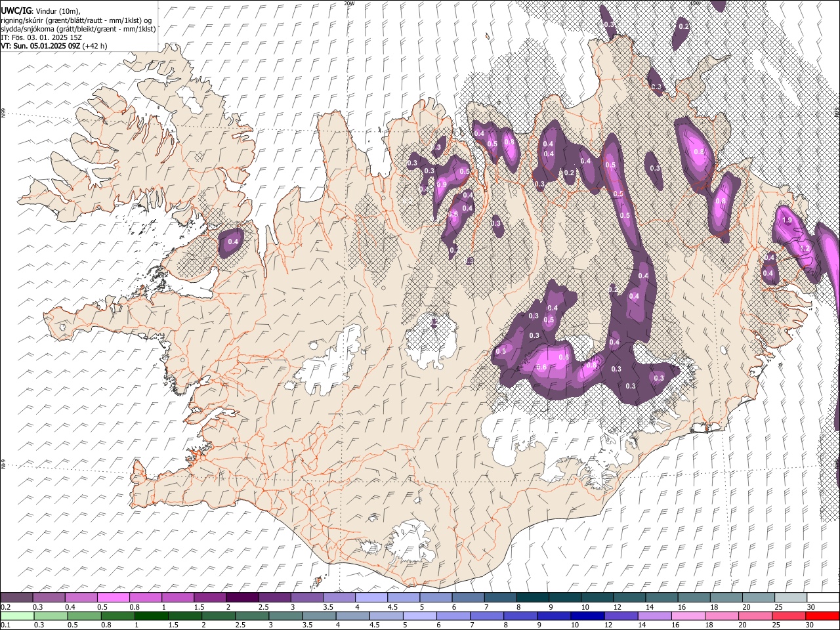The image size is (840, 630).
Task: Click the darkest purple upper swatch at 2
Action: point(242,597)
